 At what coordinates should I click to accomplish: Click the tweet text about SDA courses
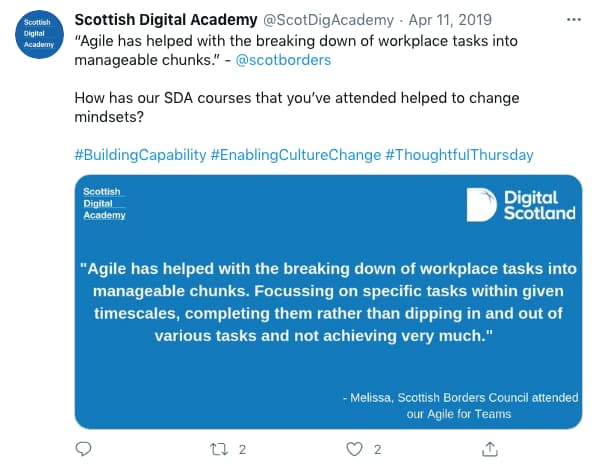point(297,107)
